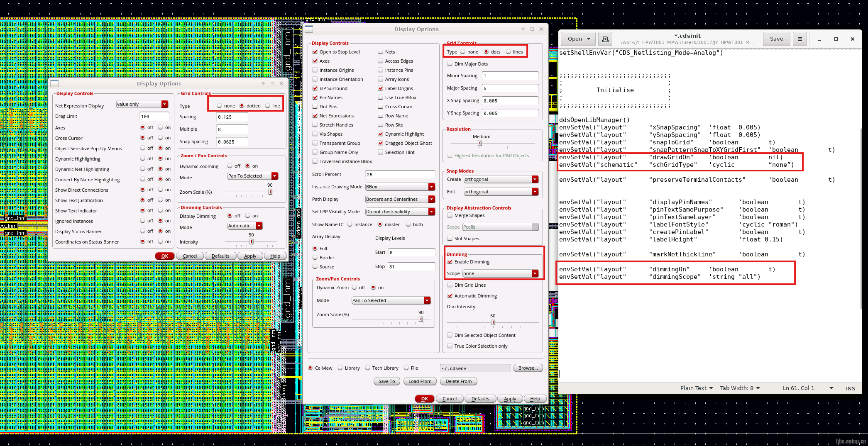
Task: Open Tab Width menu in the editor status bar
Action: 740,388
